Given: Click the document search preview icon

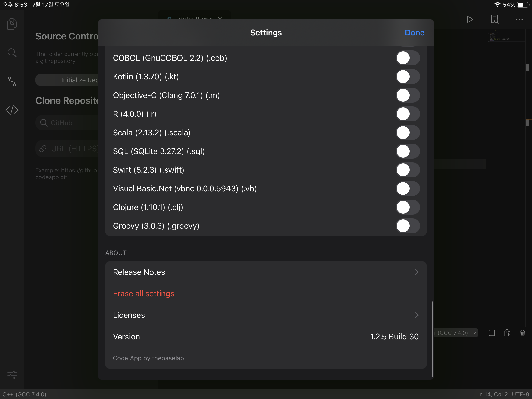Looking at the screenshot, I should tap(494, 19).
